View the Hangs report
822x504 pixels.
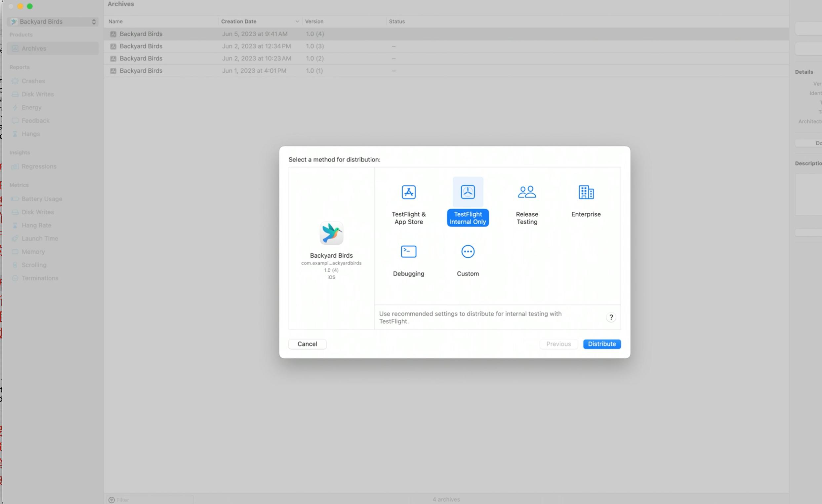click(x=31, y=134)
